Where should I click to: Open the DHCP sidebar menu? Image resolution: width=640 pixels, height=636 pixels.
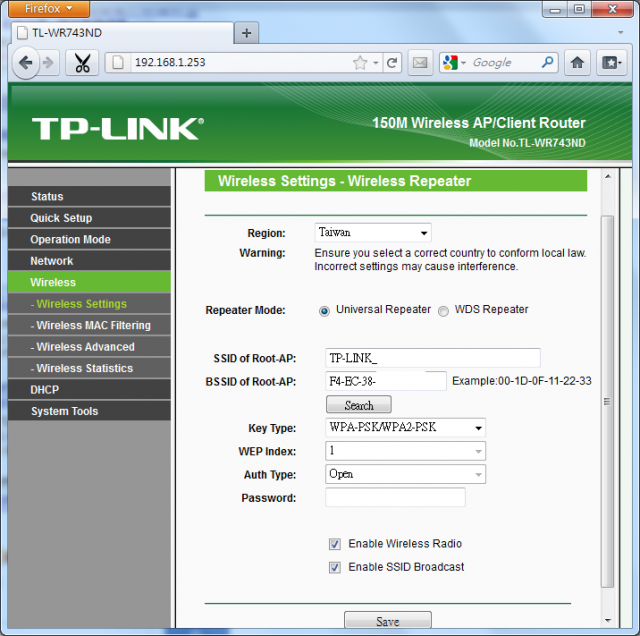[x=89, y=390]
